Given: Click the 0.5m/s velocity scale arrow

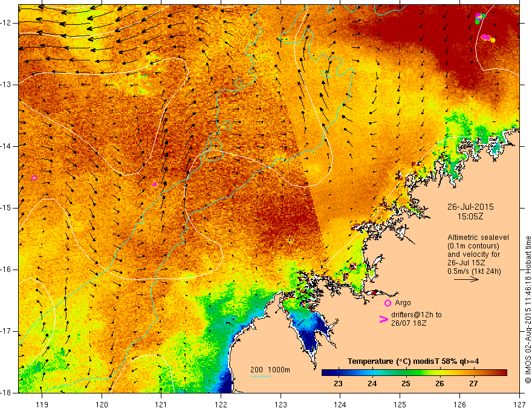Looking at the screenshot, I should click(x=466, y=279).
